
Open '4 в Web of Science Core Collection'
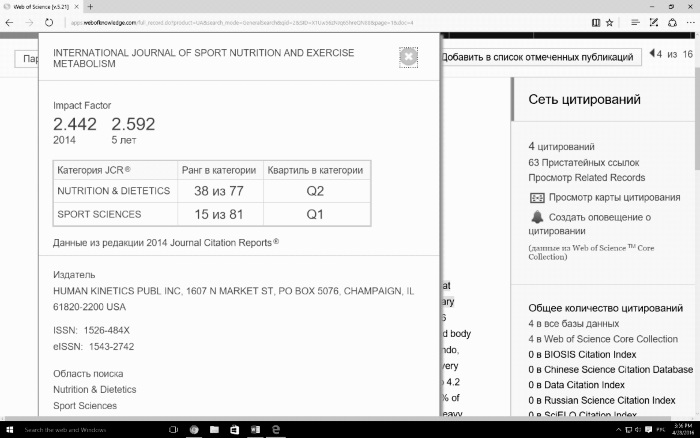pos(603,339)
